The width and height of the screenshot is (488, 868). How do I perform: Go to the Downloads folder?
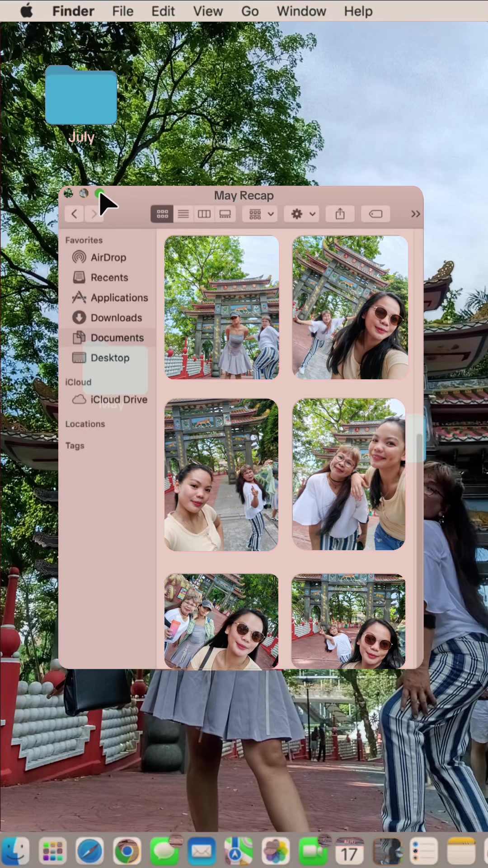tap(107, 317)
